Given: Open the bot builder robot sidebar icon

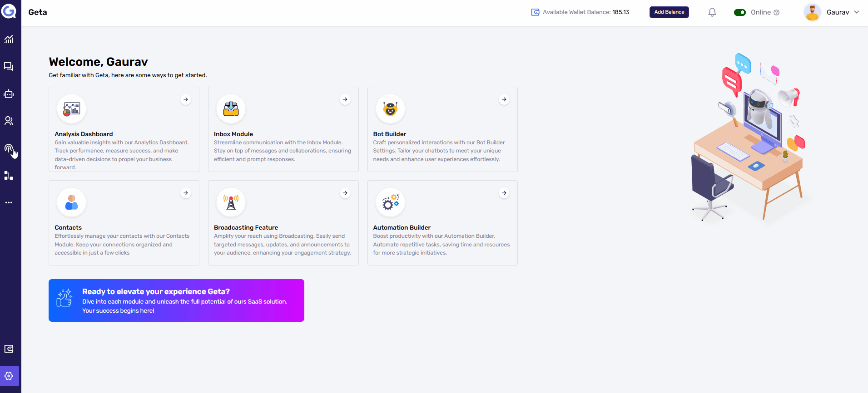Looking at the screenshot, I should (x=9, y=94).
